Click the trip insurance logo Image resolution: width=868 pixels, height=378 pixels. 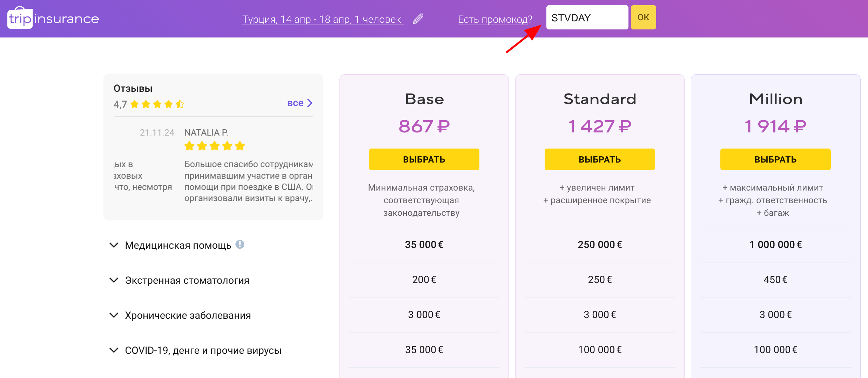pyautogui.click(x=53, y=18)
